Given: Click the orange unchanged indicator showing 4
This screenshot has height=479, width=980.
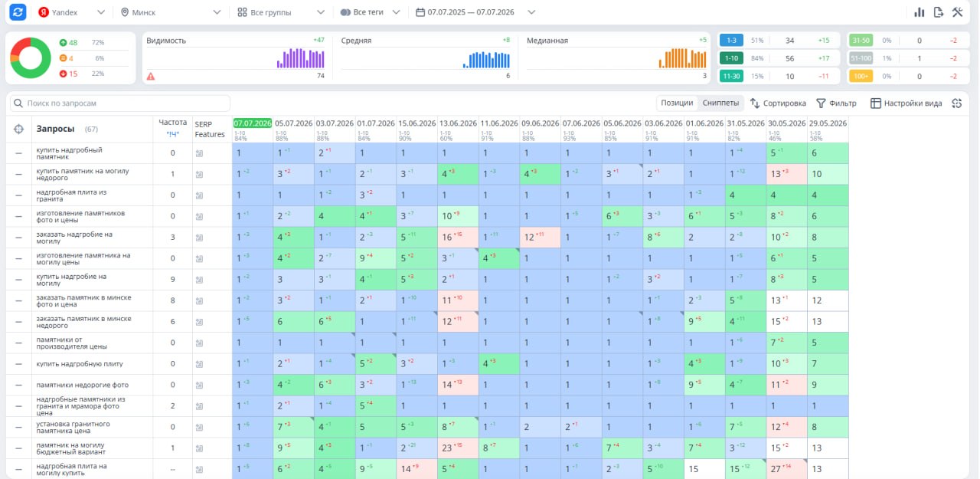Looking at the screenshot, I should coord(66,58).
